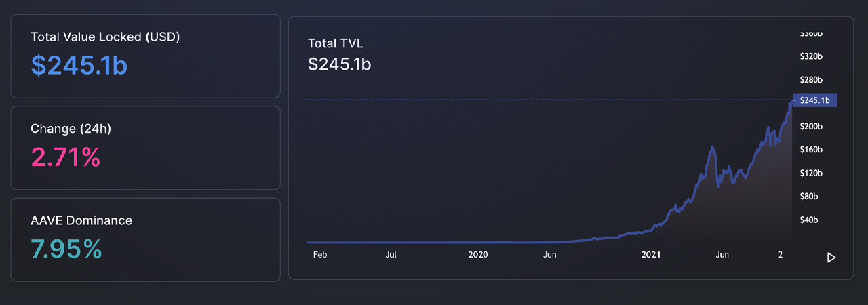Click the $80b label on the value axis

tap(809, 197)
